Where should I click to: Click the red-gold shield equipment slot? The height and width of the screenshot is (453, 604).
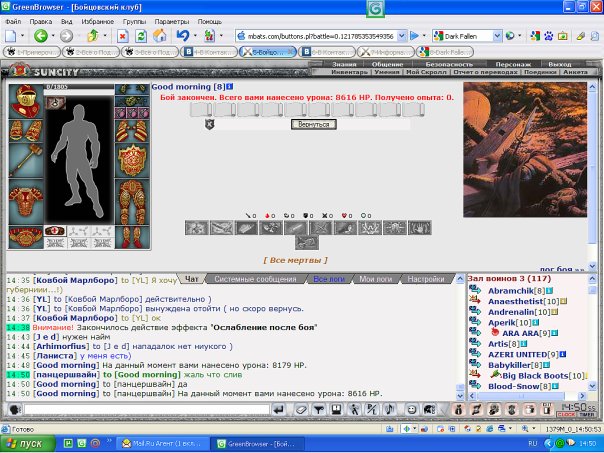(x=132, y=160)
